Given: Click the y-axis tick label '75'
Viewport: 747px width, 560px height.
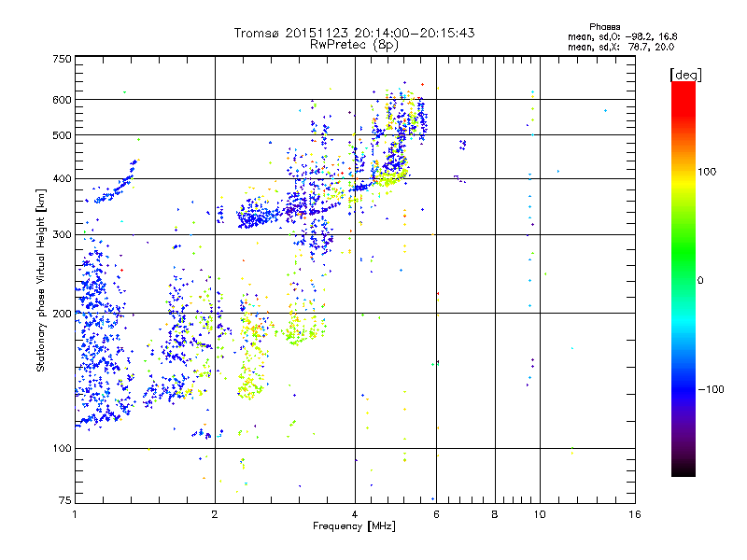Looking at the screenshot, I should tap(65, 500).
